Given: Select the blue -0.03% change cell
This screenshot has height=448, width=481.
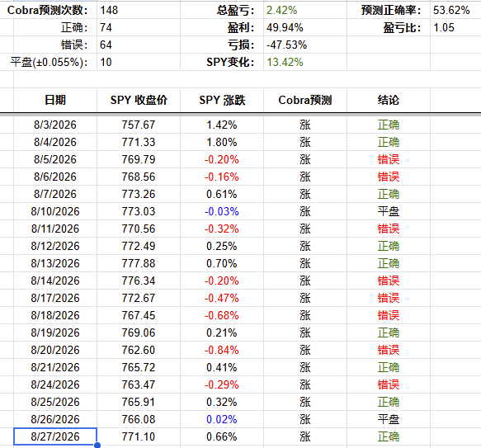Looking at the screenshot, I should point(222,211).
